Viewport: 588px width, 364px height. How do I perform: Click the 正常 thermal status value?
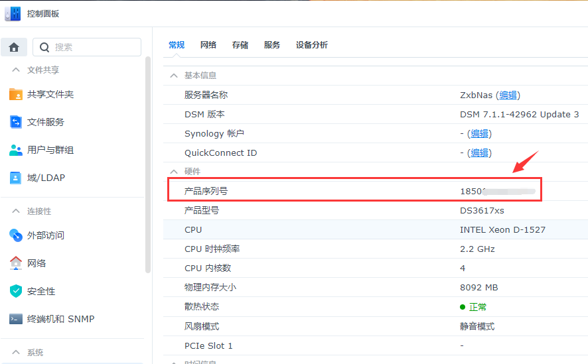coord(477,307)
